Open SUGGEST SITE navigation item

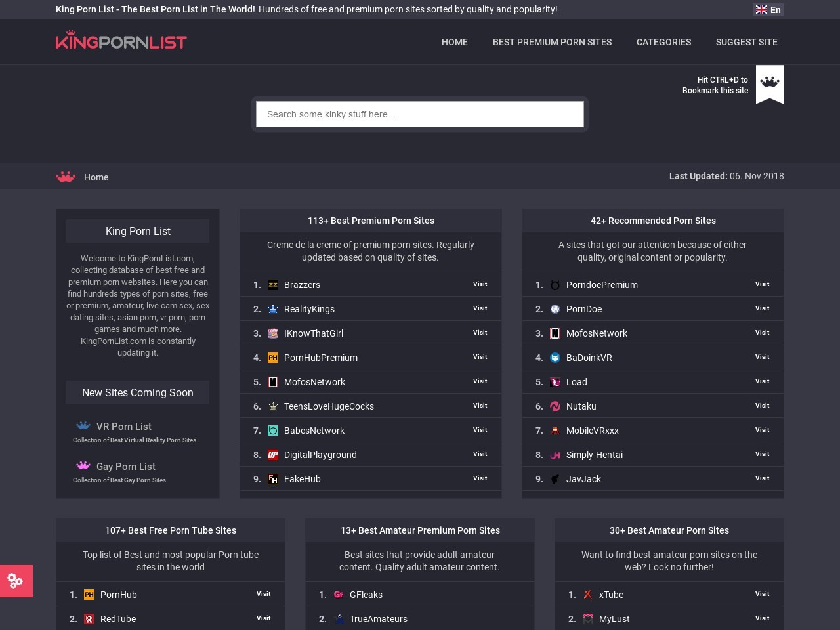[747, 42]
